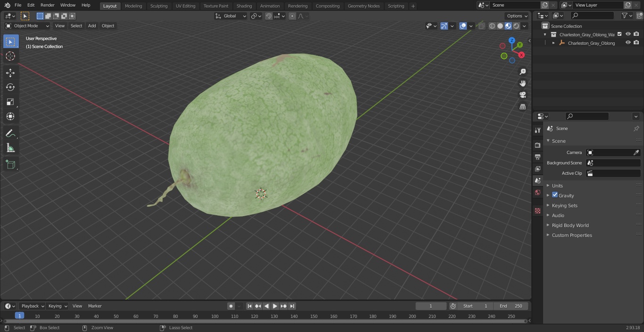
Task: Open the viewport Object menu
Action: click(x=108, y=26)
